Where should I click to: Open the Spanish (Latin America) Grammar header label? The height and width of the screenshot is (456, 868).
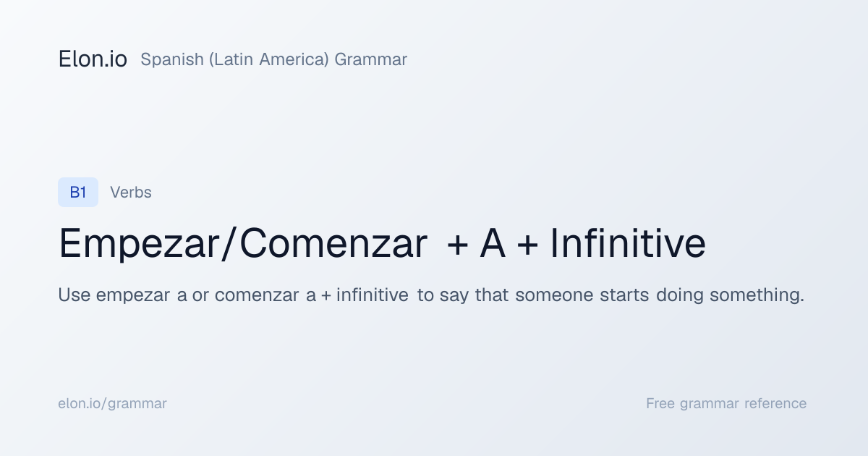[x=273, y=60]
